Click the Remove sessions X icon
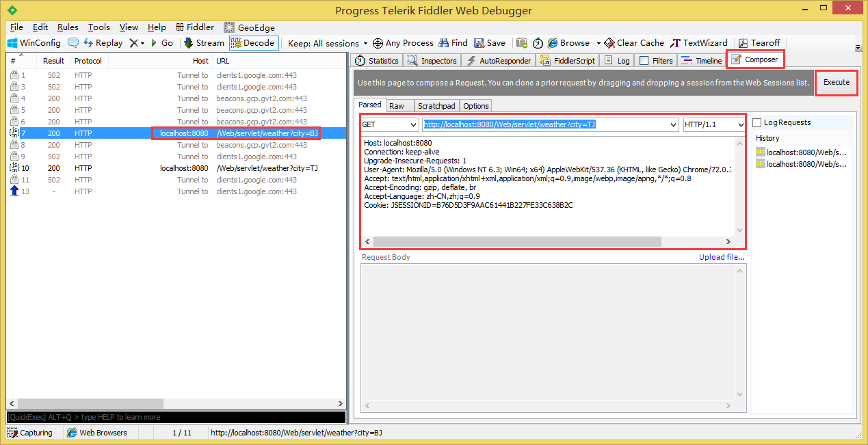Screen dimensions: 868x445 pos(134,43)
